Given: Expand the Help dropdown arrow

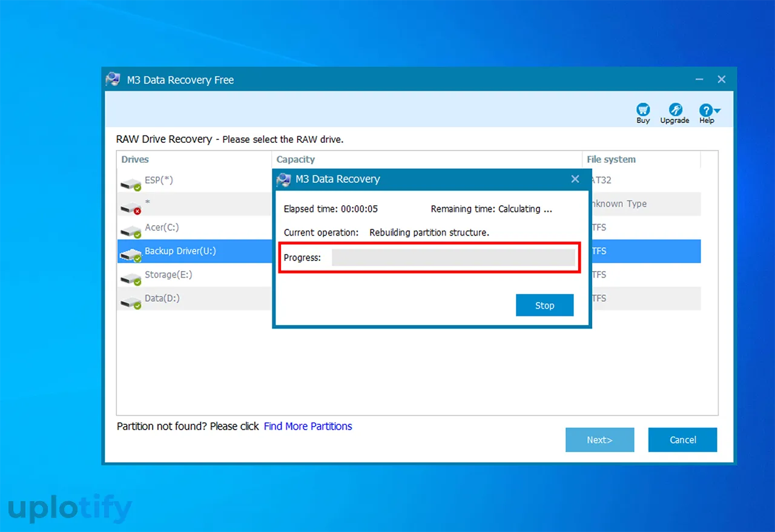Looking at the screenshot, I should point(717,111).
